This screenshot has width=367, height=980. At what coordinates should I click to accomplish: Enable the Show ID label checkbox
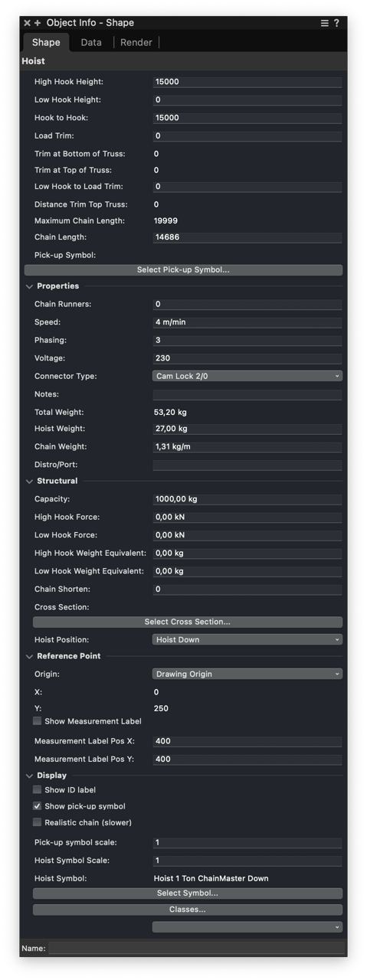click(x=37, y=789)
